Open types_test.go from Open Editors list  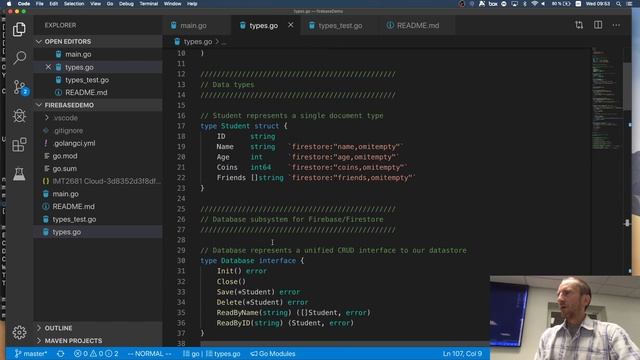click(x=98, y=80)
